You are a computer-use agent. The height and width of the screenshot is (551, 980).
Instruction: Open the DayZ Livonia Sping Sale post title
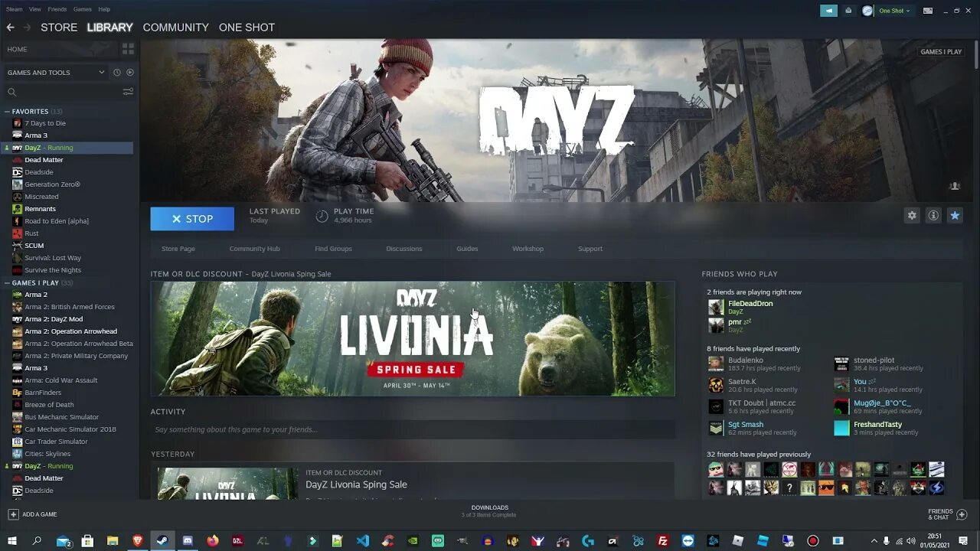tap(356, 484)
